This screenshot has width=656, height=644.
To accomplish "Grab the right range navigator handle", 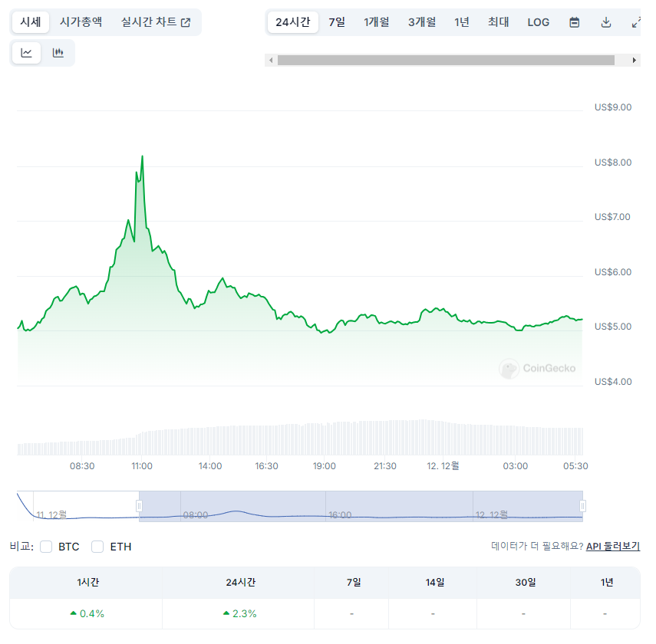I will pos(582,507).
